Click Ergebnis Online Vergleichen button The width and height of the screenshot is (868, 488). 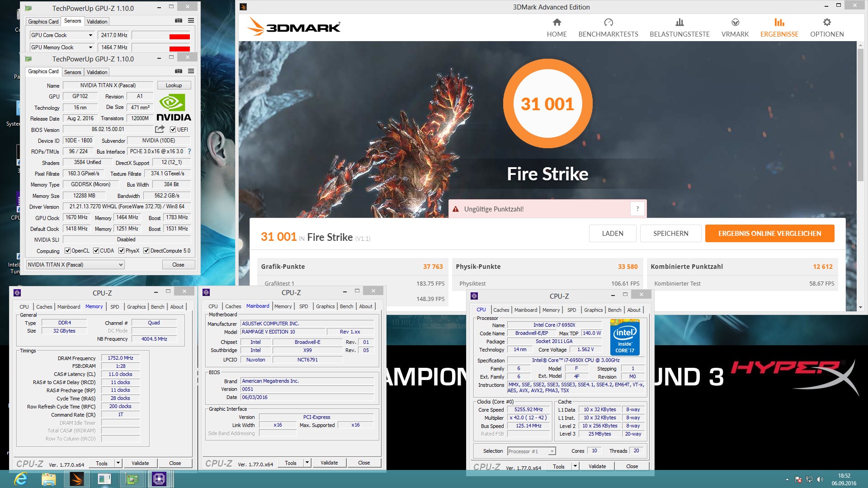tap(769, 234)
